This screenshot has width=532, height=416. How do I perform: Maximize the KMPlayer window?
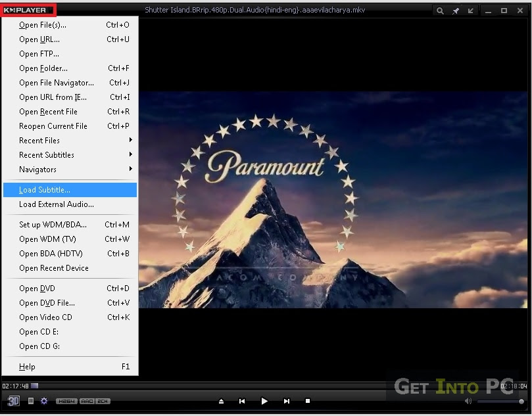[x=504, y=11]
